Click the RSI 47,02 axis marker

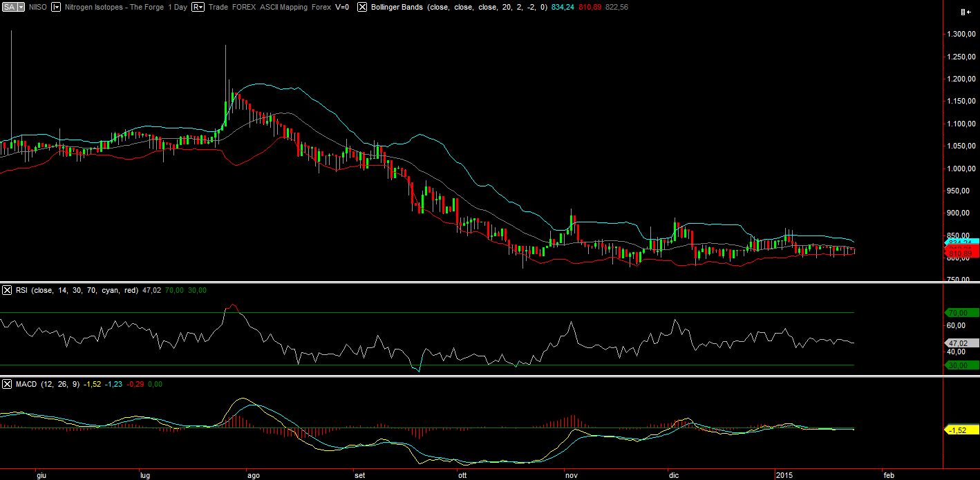961,343
